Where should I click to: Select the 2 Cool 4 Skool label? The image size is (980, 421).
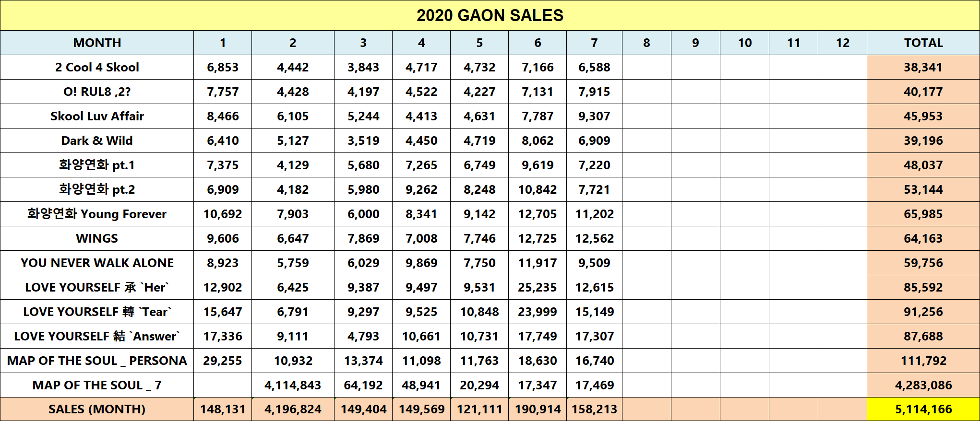(97, 67)
